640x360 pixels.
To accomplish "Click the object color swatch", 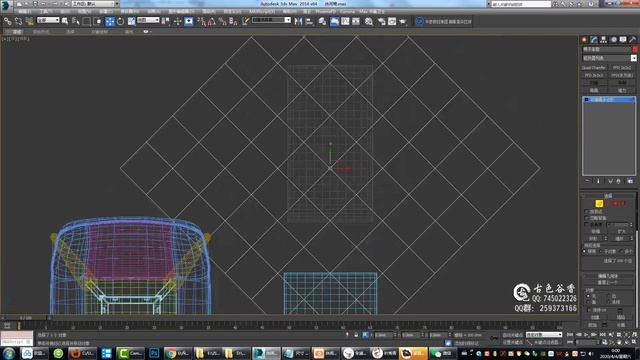I will tap(635, 49).
